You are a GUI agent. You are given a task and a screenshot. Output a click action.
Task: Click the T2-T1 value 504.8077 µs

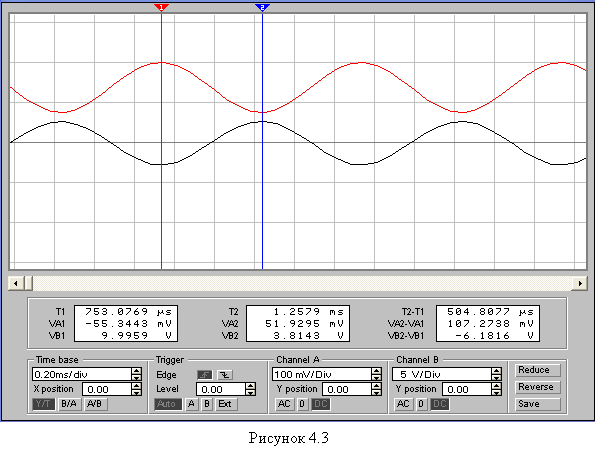pyautogui.click(x=490, y=312)
